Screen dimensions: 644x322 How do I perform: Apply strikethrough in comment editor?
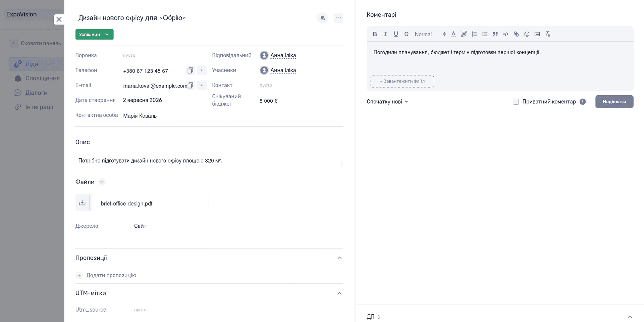406,34
